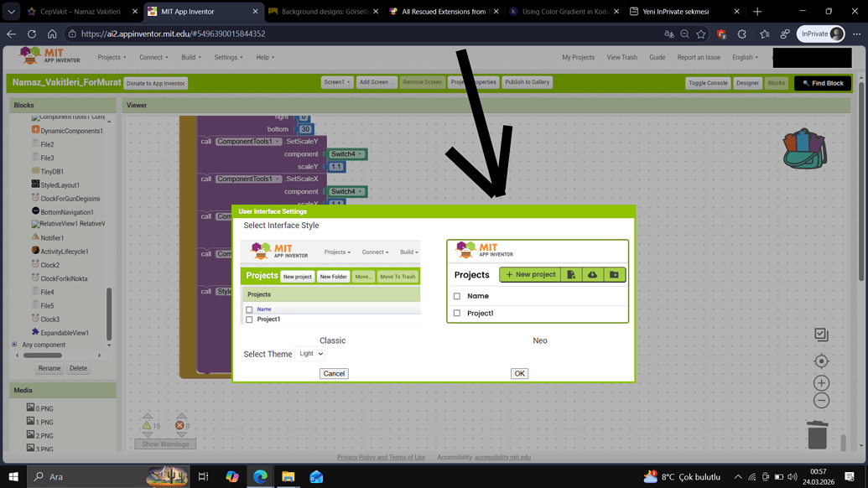Check the Project1 checkbox in Classic preview

coord(249,319)
